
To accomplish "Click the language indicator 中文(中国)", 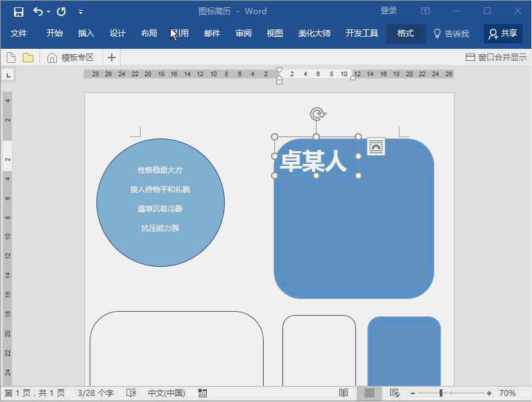I will pos(167,393).
